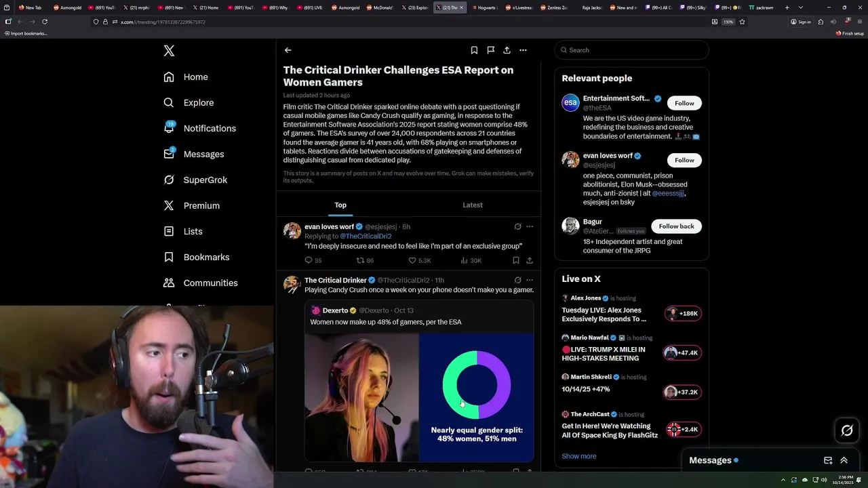This screenshot has height=488, width=868.
Task: Open the taskbar volume control
Action: [824, 480]
